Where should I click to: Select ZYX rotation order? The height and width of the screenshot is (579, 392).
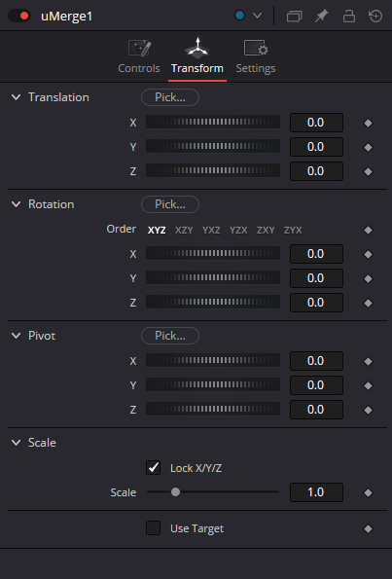click(x=293, y=230)
